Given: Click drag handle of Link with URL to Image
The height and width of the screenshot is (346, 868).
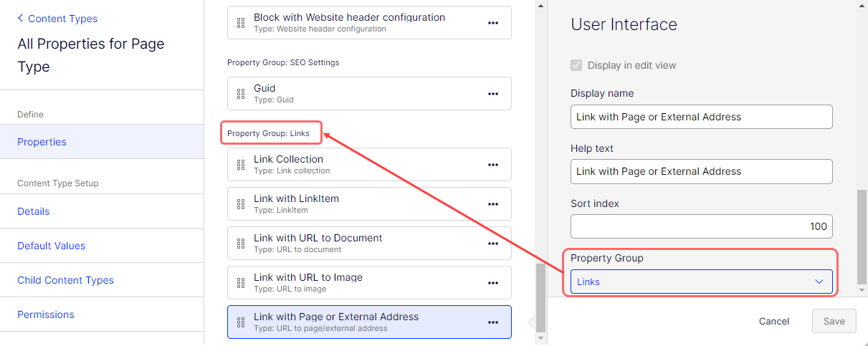Looking at the screenshot, I should 241,283.
